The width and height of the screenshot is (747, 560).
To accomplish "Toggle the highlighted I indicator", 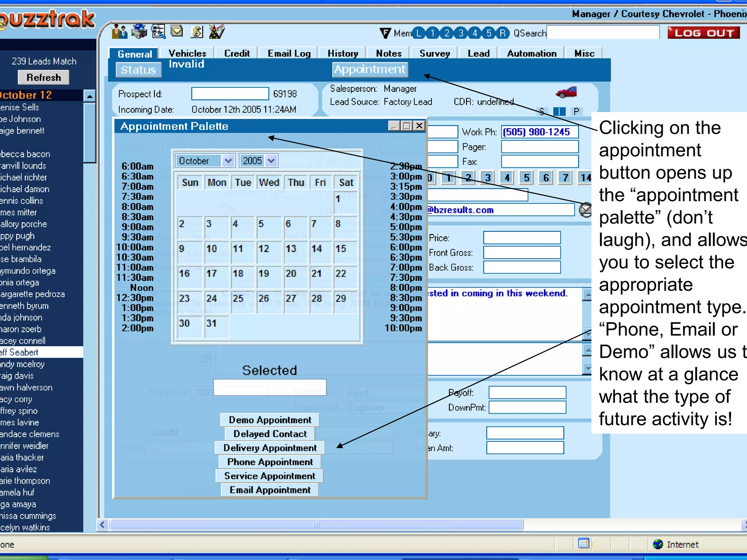I will pyautogui.click(x=559, y=111).
